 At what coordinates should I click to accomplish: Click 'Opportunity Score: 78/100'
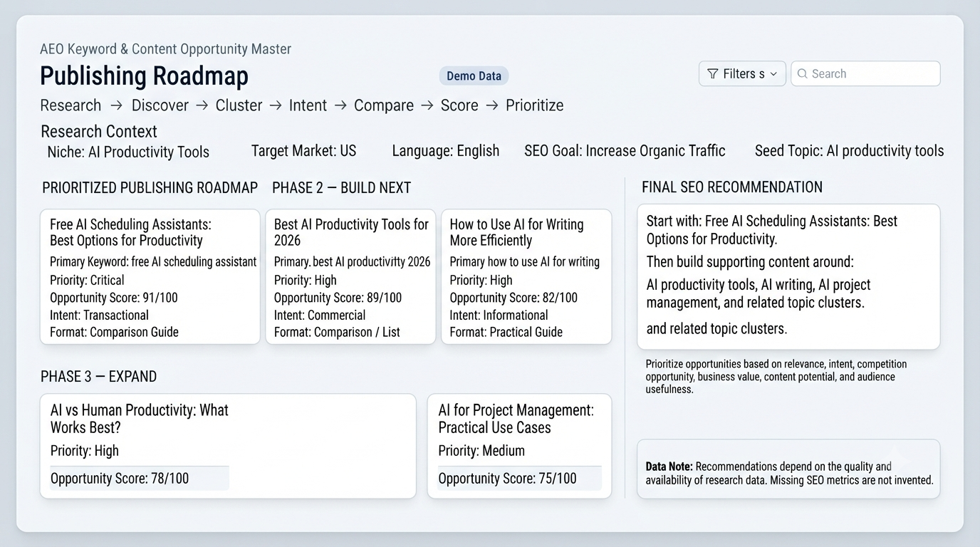tap(120, 478)
